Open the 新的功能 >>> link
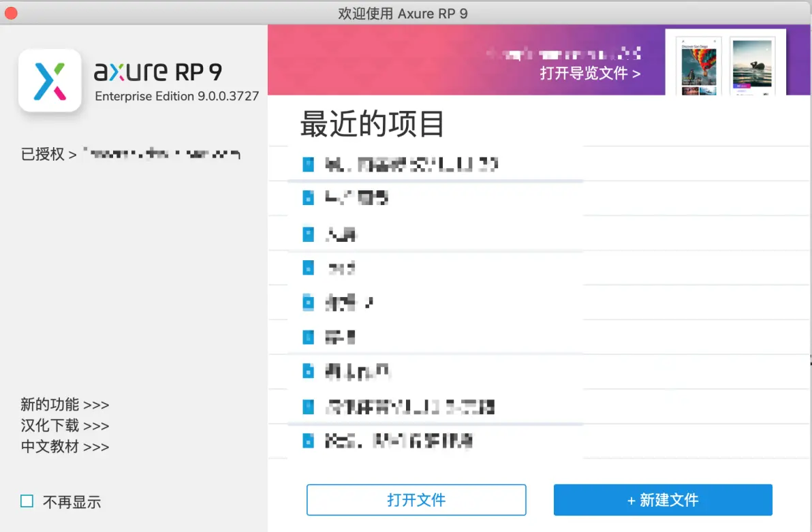Image resolution: width=812 pixels, height=532 pixels. (x=65, y=404)
